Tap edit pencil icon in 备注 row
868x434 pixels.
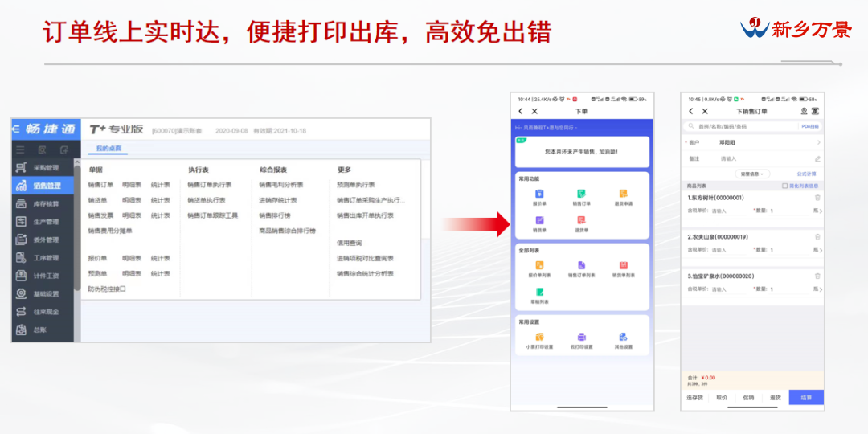[x=817, y=159]
